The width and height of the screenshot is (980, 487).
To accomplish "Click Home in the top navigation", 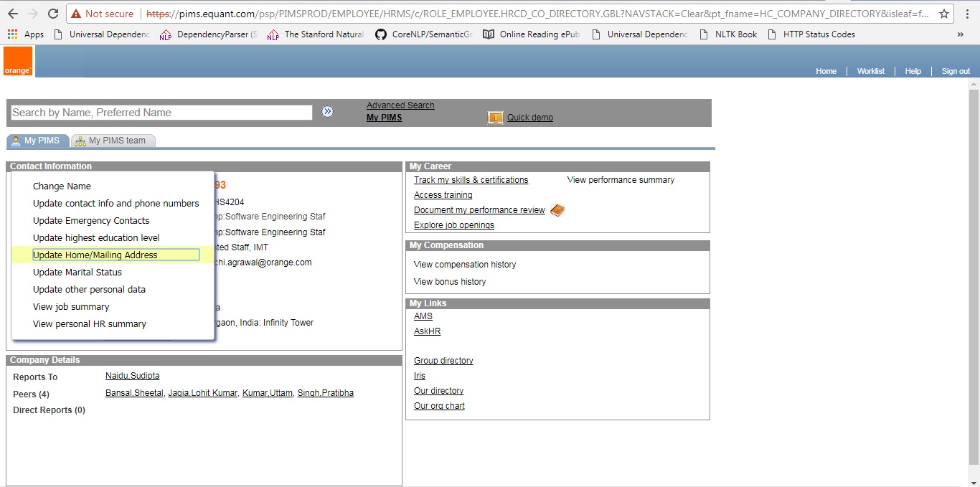I will (826, 71).
